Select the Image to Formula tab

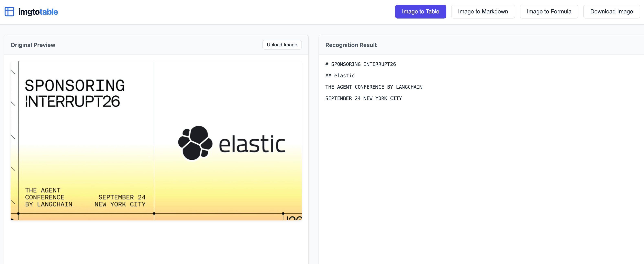(549, 11)
